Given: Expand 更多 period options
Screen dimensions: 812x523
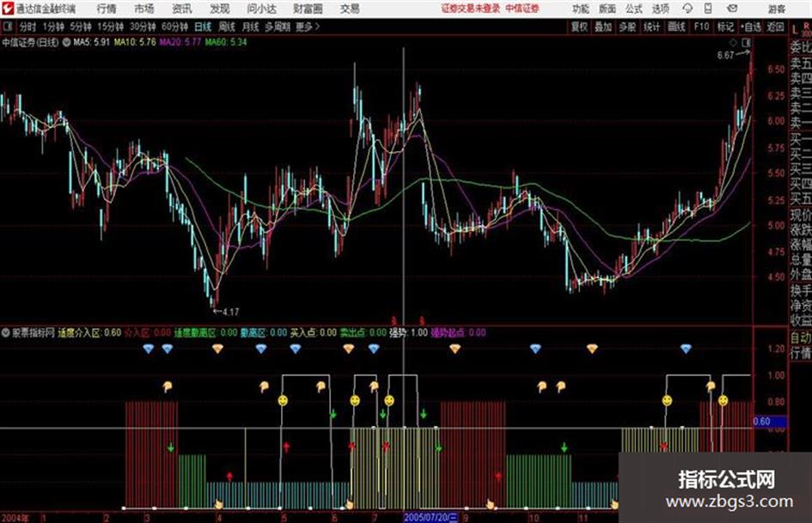Looking at the screenshot, I should [308, 27].
